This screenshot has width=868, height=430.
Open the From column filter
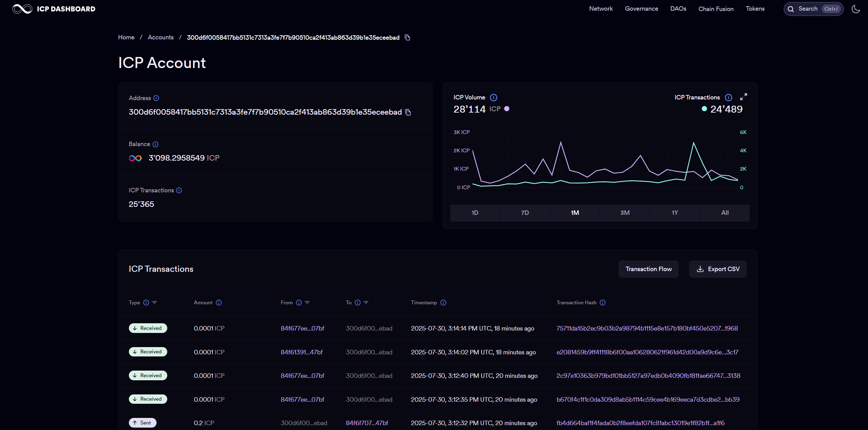[307, 303]
